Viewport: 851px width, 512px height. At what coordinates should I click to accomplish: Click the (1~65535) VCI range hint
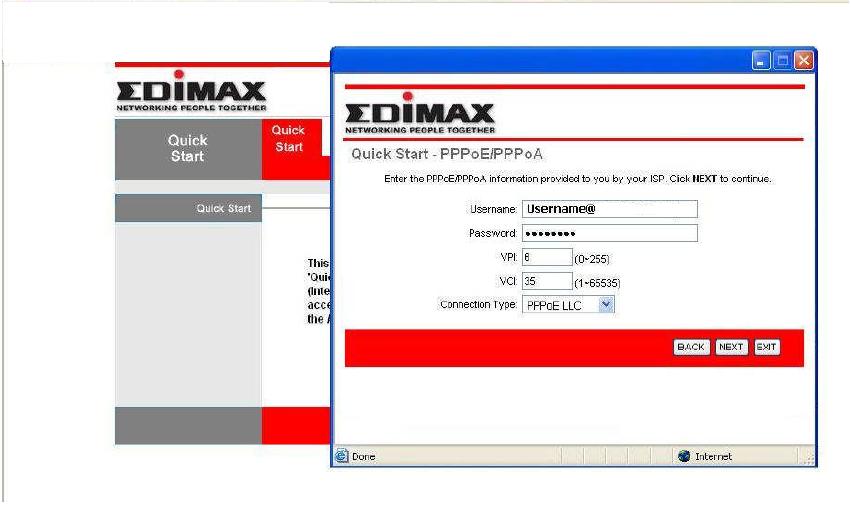pos(597,283)
